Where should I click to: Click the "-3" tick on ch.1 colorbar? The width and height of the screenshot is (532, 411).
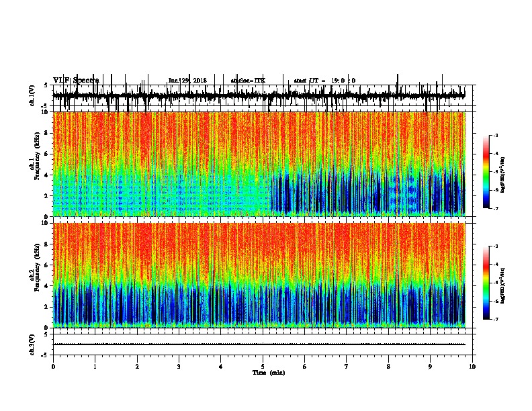point(496,136)
